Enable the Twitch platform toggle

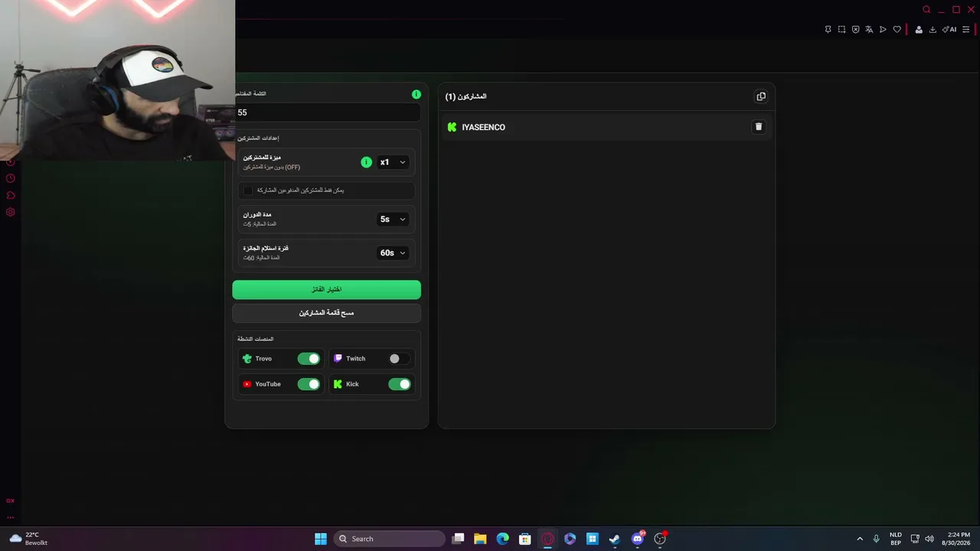point(399,359)
